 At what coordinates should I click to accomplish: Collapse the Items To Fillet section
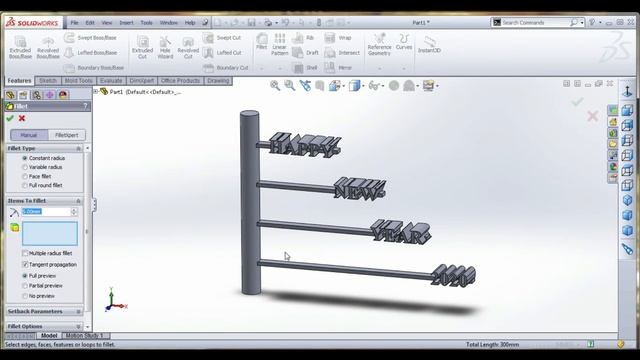click(x=78, y=201)
